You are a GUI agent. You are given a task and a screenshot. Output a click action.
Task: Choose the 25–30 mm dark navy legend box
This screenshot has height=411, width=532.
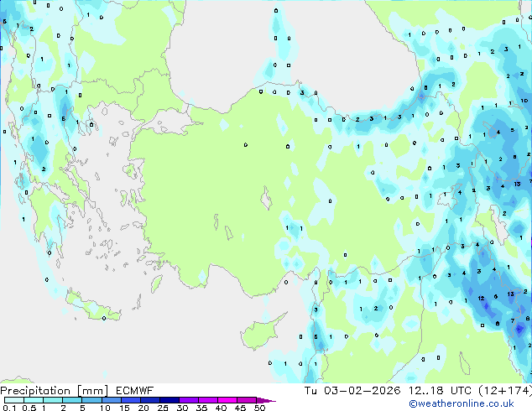pyautogui.click(x=169, y=400)
